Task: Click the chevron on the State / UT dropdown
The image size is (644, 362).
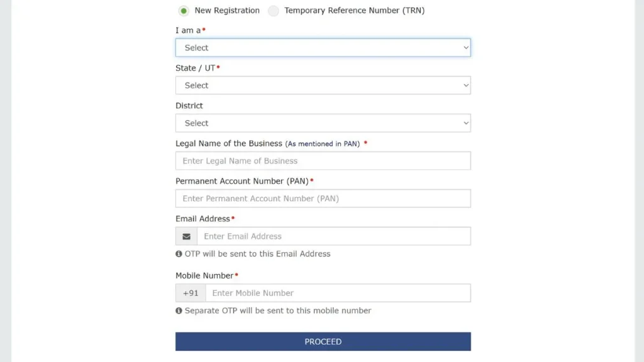Action: (x=465, y=85)
